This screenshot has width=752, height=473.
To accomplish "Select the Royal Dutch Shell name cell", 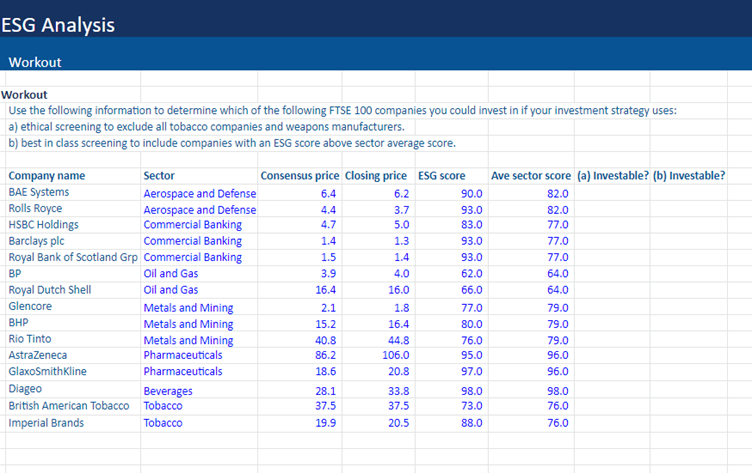I will tap(50, 290).
